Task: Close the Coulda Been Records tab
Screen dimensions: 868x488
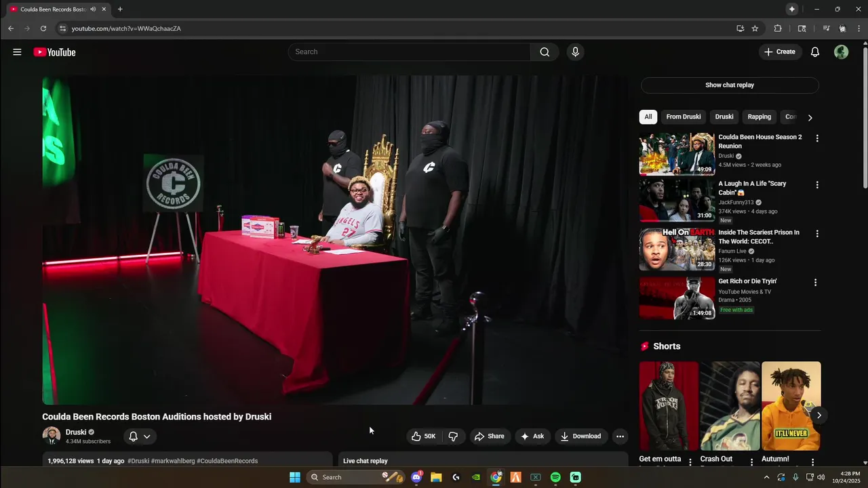Action: click(104, 9)
